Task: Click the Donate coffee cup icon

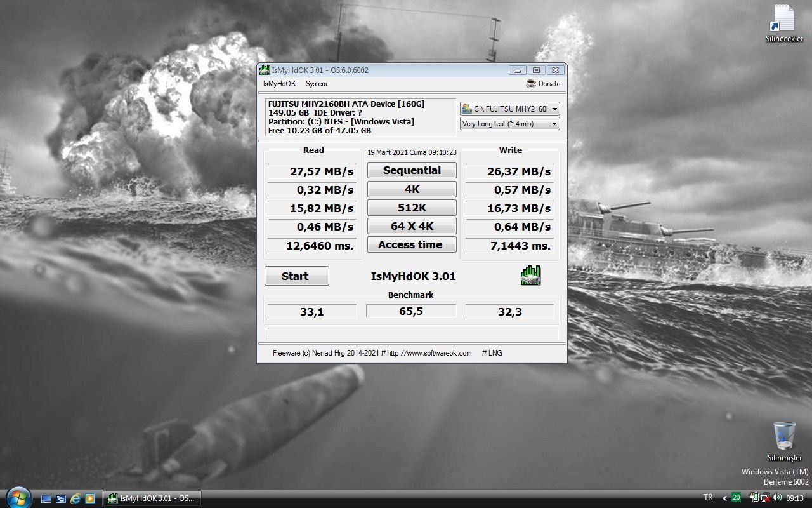Action: click(x=531, y=84)
